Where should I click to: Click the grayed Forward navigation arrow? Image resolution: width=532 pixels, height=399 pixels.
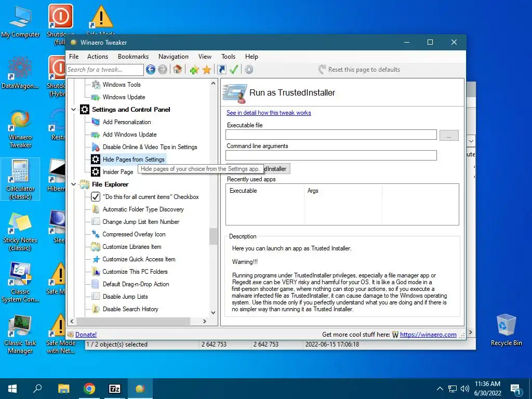click(x=163, y=70)
